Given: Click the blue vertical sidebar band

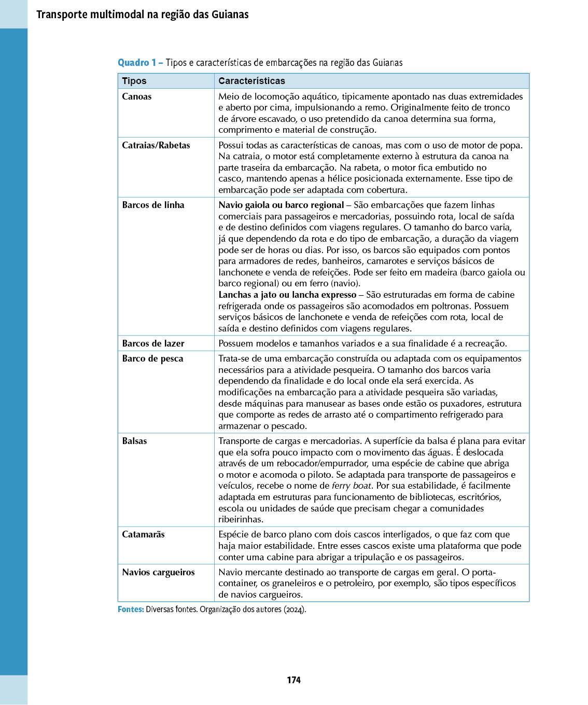Looking at the screenshot, I should [x=14, y=352].
